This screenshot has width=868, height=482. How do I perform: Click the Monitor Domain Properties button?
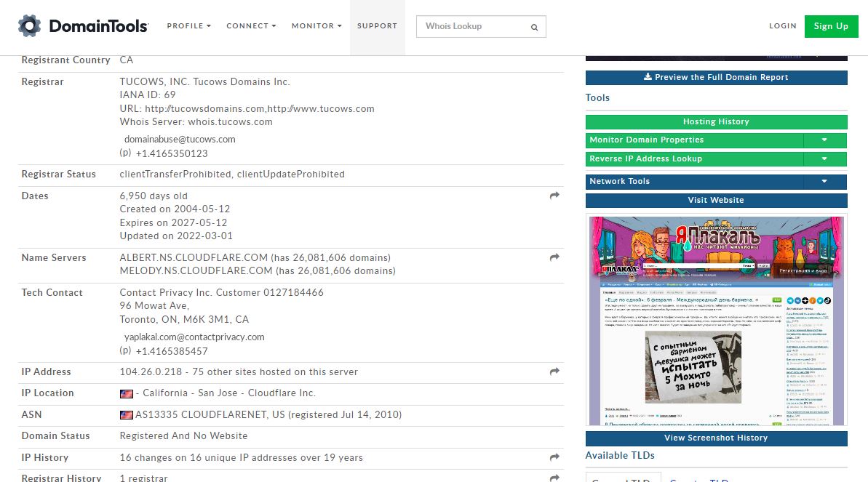click(x=695, y=140)
